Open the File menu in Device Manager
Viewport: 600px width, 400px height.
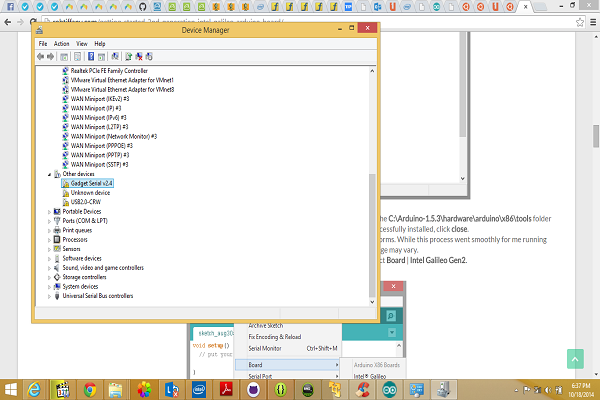[43, 44]
